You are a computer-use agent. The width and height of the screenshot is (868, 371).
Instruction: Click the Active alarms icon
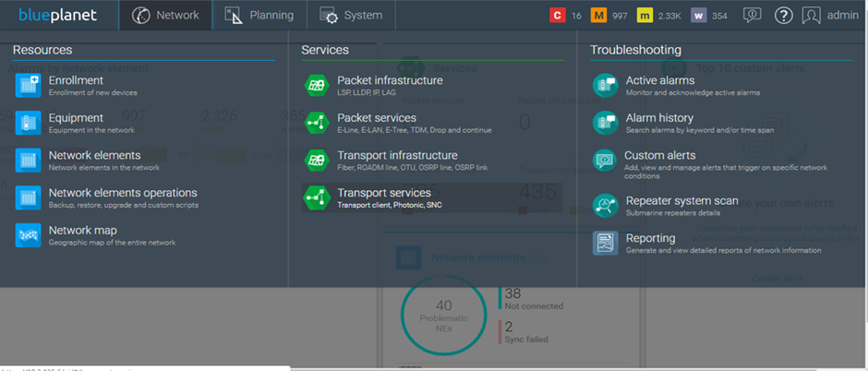tap(605, 86)
